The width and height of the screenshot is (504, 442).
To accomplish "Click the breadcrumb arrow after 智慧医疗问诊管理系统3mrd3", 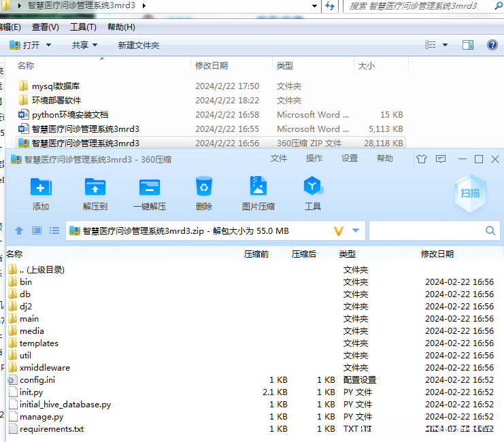I will coord(144,5).
